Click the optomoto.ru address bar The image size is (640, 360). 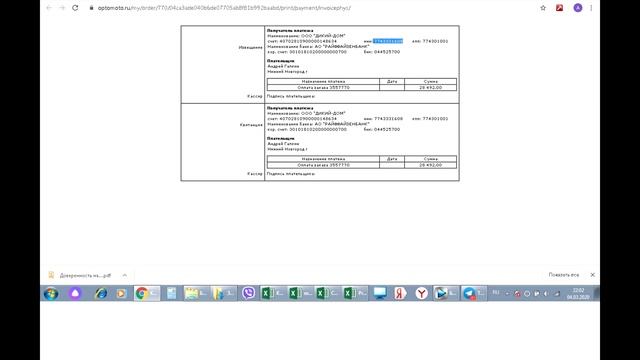[x=224, y=8]
